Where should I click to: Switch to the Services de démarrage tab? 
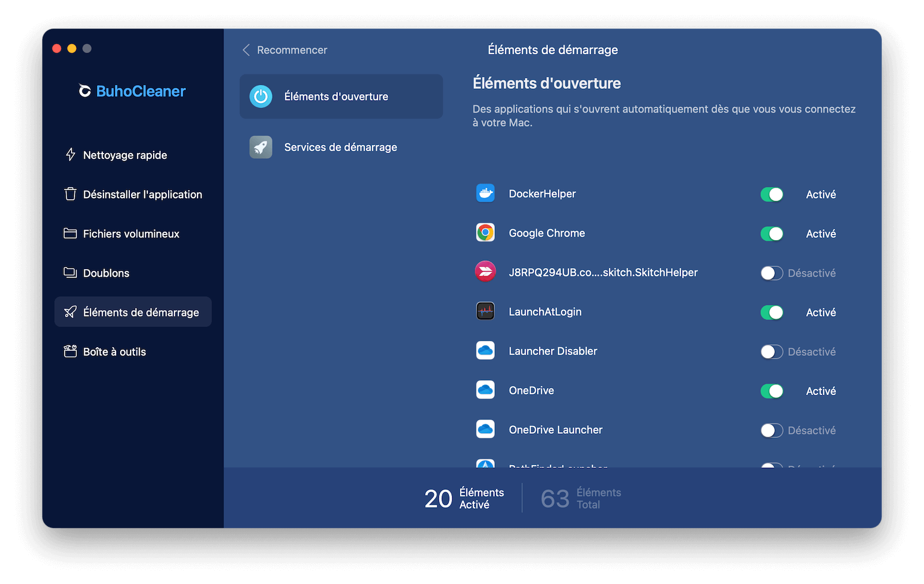(341, 147)
